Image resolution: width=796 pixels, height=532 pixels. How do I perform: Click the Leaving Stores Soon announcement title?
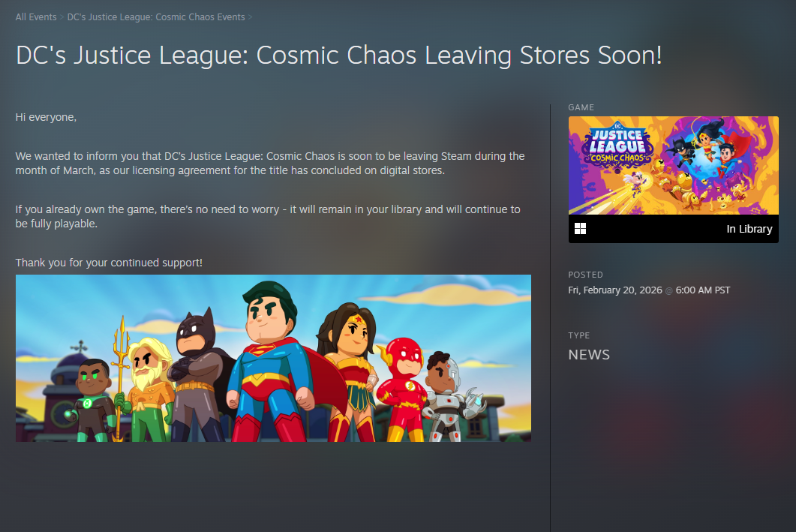pos(338,56)
